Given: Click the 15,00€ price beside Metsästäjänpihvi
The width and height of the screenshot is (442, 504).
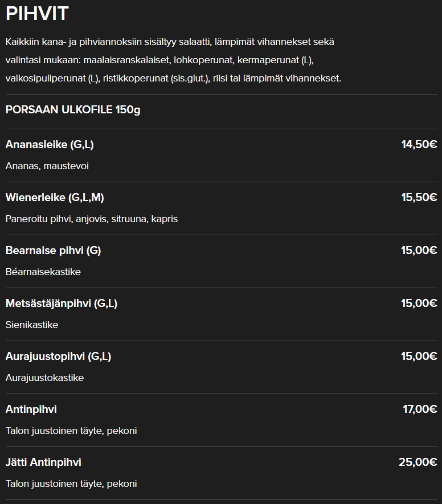Looking at the screenshot, I should tap(419, 303).
